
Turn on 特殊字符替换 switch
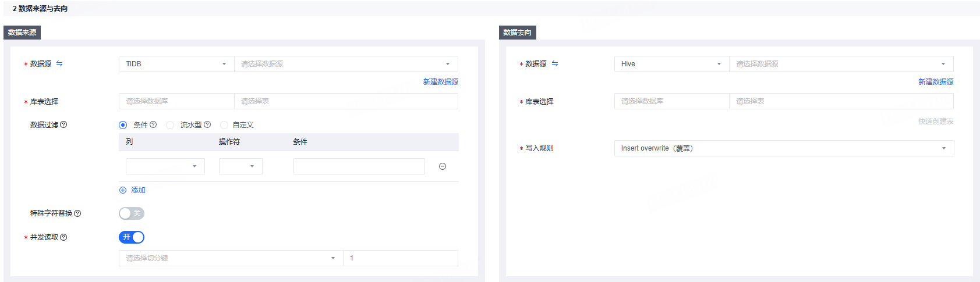pos(132,213)
